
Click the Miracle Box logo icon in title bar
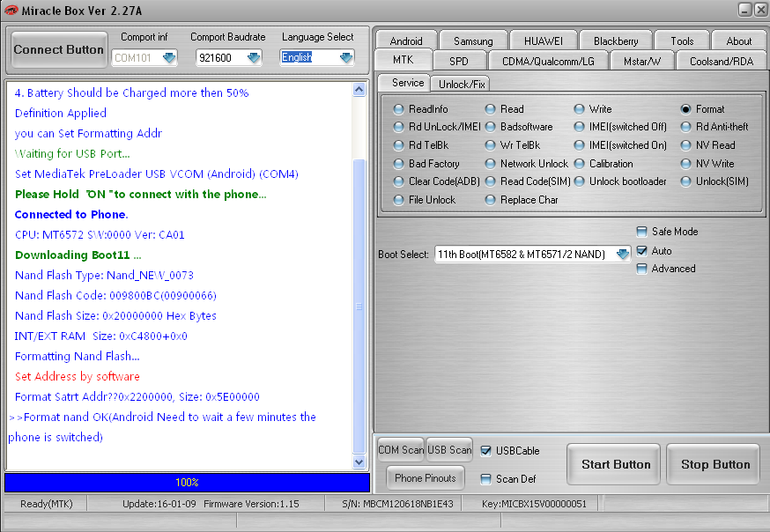11,11
